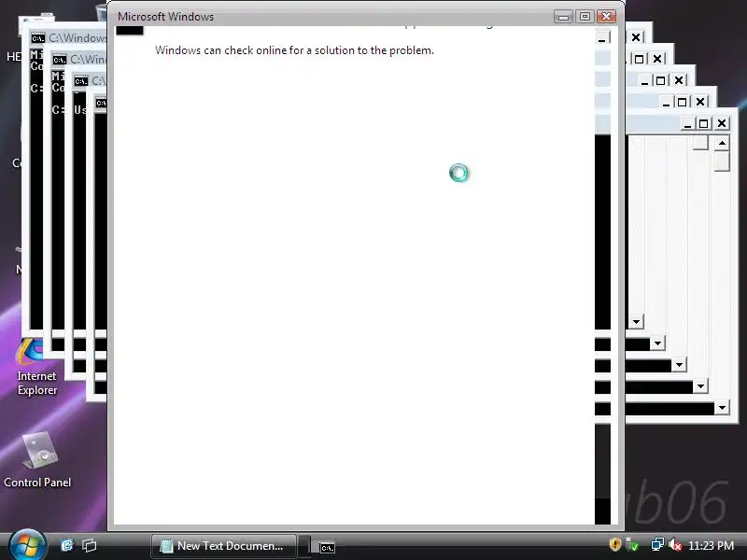Screen dimensions: 747x560
Task: Open the Control Panel desktop icon
Action: (37, 459)
